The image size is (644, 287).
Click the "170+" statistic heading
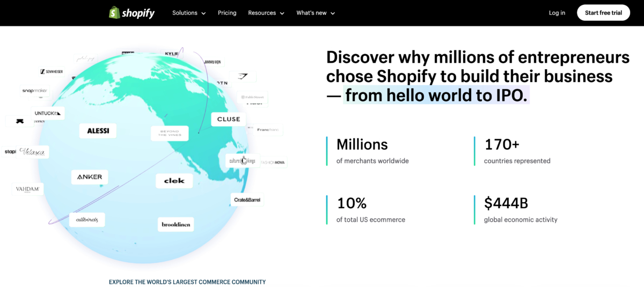coord(502,144)
